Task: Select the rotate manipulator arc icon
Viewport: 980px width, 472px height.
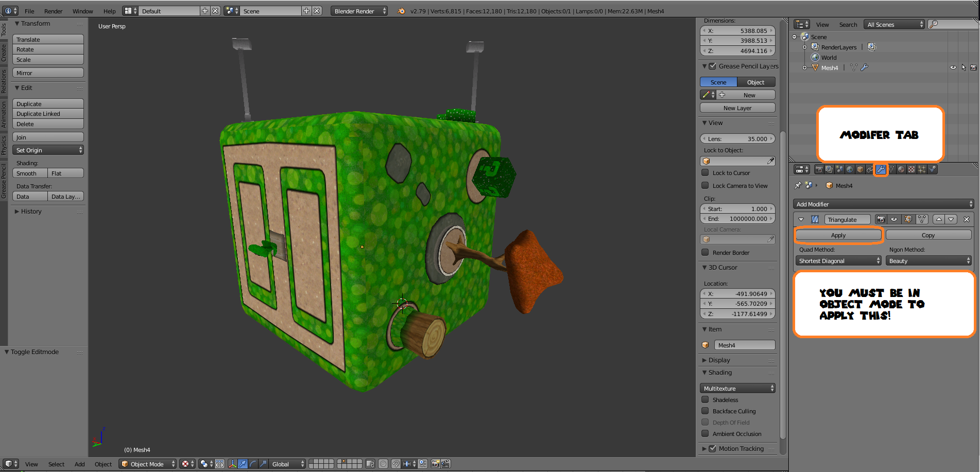Action: click(x=253, y=464)
